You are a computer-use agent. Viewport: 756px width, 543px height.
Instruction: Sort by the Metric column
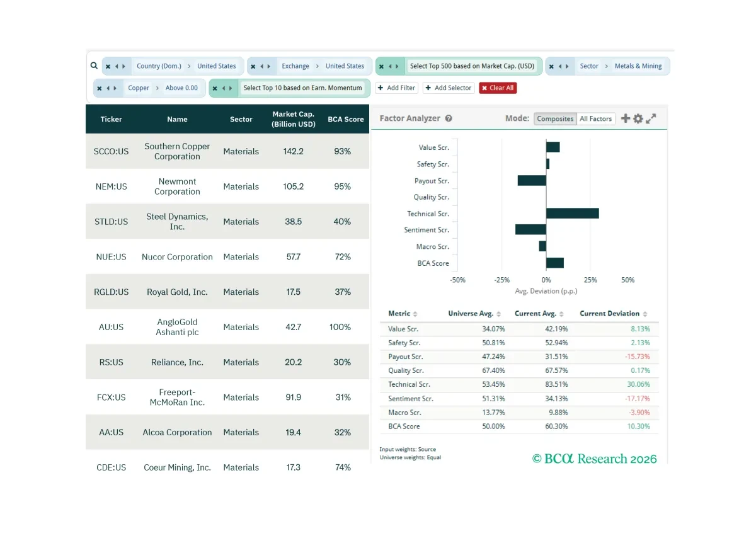[403, 314]
